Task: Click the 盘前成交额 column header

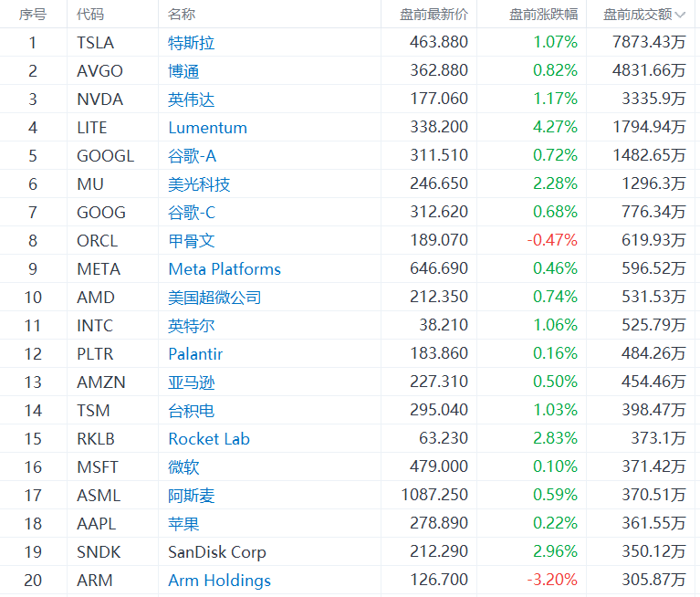Action: click(636, 15)
